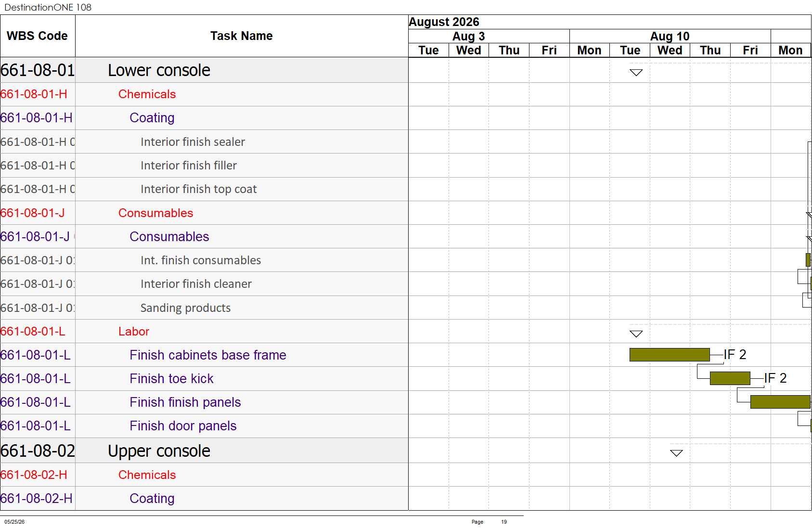
Task: Click the DestinationONE 108 title text
Action: click(48, 7)
